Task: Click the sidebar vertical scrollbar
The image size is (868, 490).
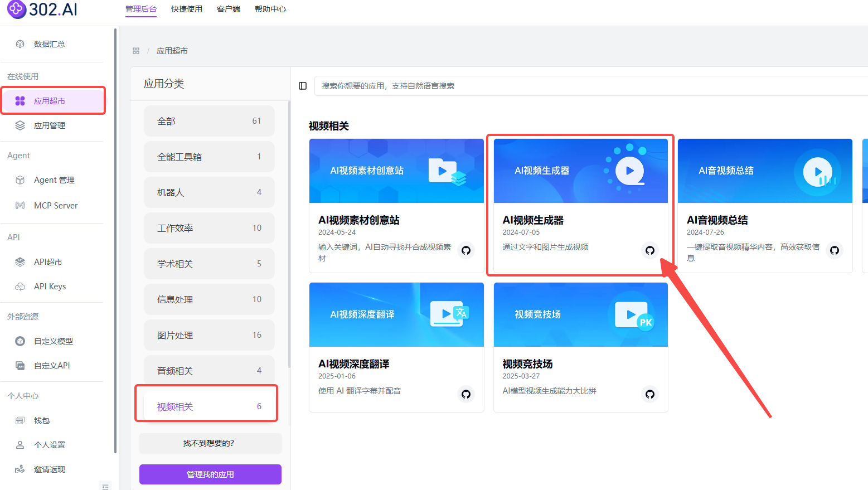Action: click(115, 241)
